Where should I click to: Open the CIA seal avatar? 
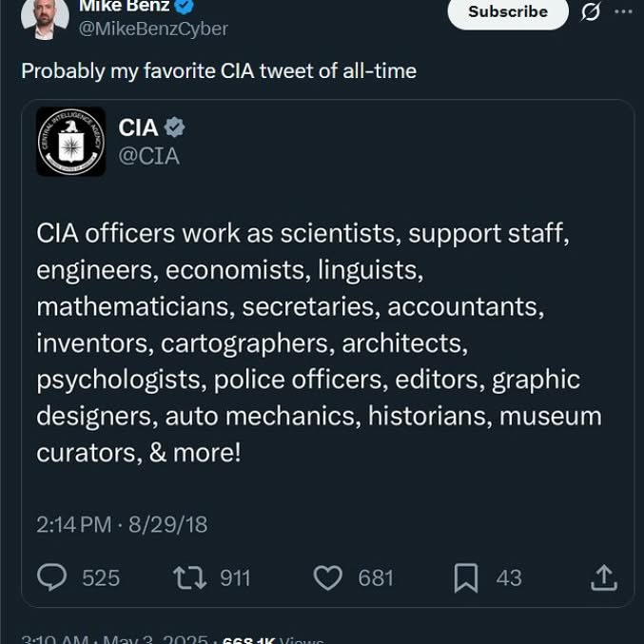point(71,142)
